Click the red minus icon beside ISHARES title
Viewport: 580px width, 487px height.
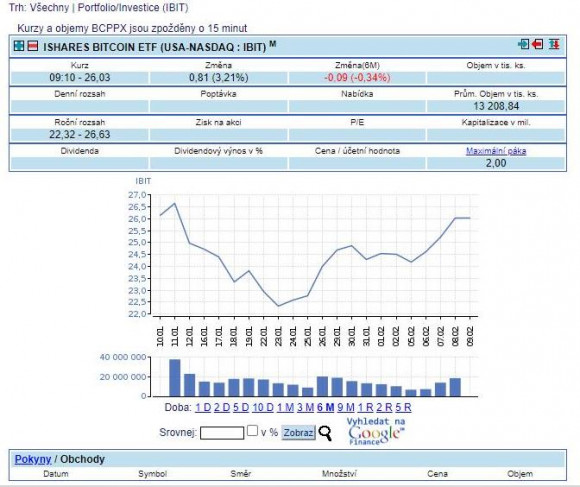(x=33, y=46)
